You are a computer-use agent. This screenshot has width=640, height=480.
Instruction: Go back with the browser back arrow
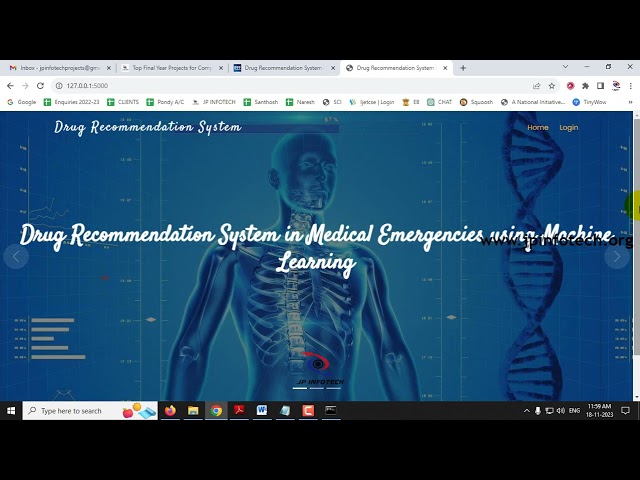click(x=10, y=86)
